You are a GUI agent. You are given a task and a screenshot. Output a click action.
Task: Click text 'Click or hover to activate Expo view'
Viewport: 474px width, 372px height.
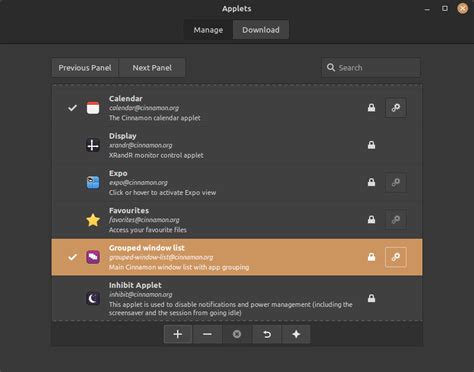[x=162, y=193]
